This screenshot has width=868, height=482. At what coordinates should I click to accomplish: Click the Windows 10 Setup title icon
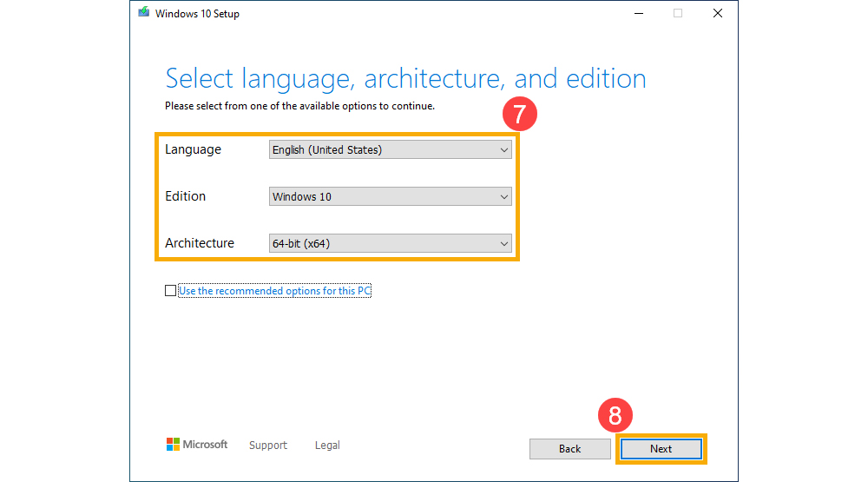(x=144, y=12)
